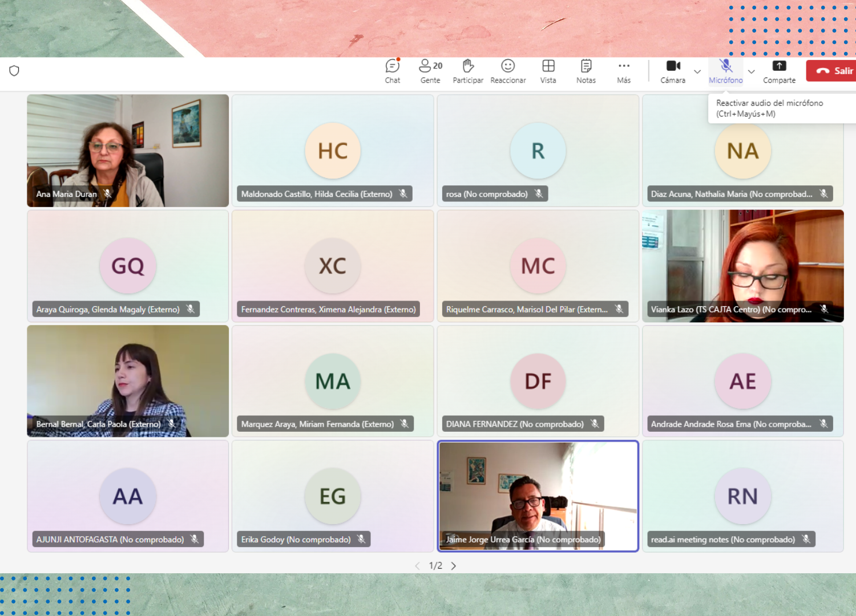Open the Reaccionar emoji menu
Screen dimensions: 856x616
click(508, 71)
